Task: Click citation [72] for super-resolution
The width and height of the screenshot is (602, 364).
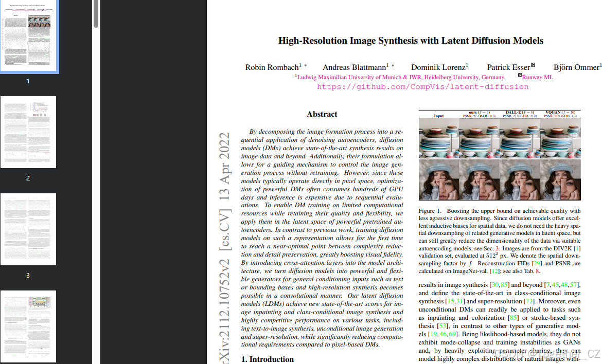Action: pyautogui.click(x=528, y=301)
